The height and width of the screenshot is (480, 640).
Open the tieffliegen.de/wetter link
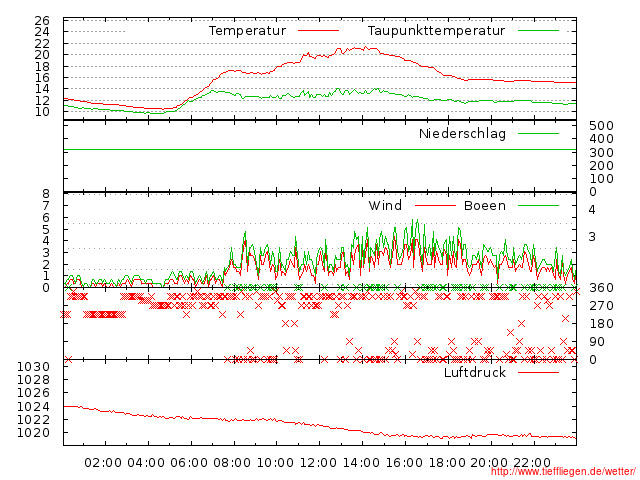pos(563,472)
